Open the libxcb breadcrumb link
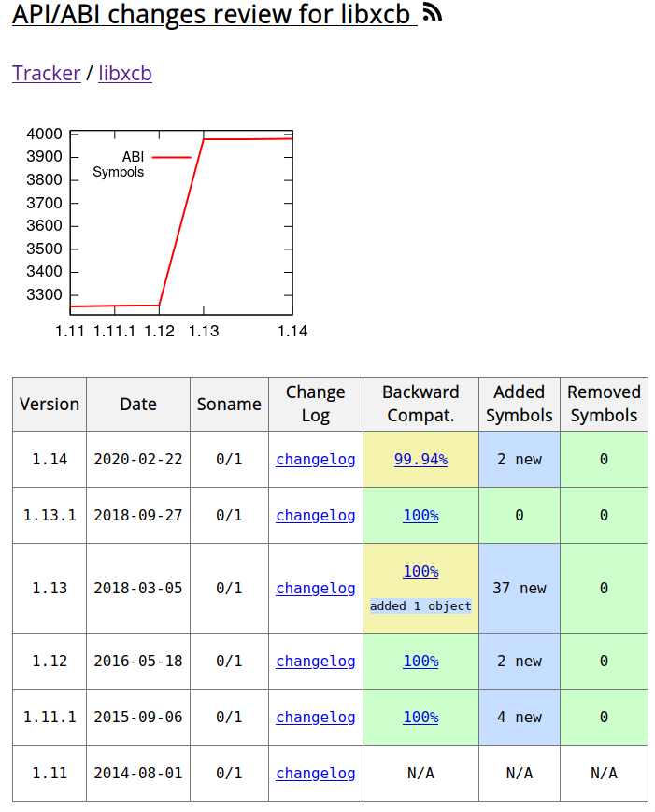 125,73
